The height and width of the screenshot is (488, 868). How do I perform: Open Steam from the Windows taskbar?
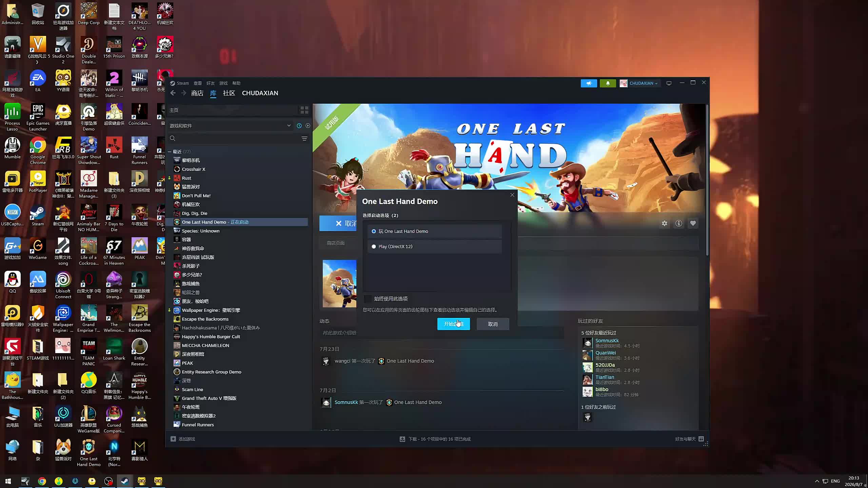[125, 481]
